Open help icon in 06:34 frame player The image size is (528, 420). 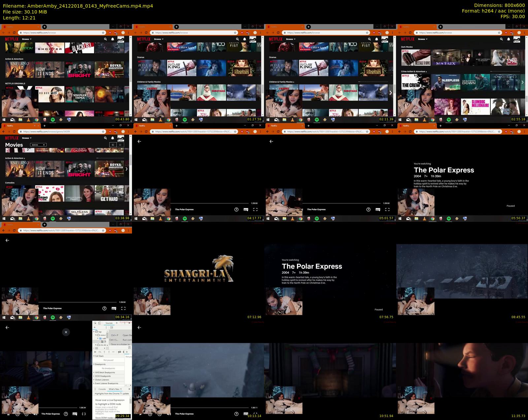coord(104,308)
